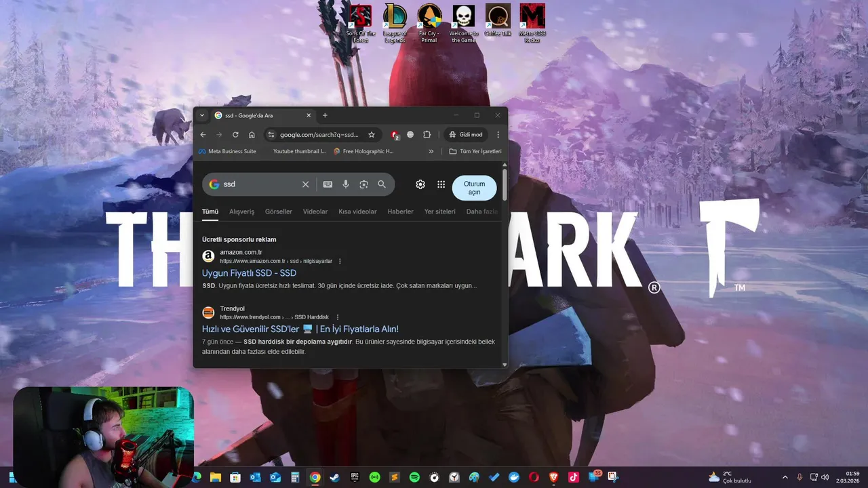Focus the Chrome address bar URL
The width and height of the screenshot is (868, 488).
coord(319,135)
